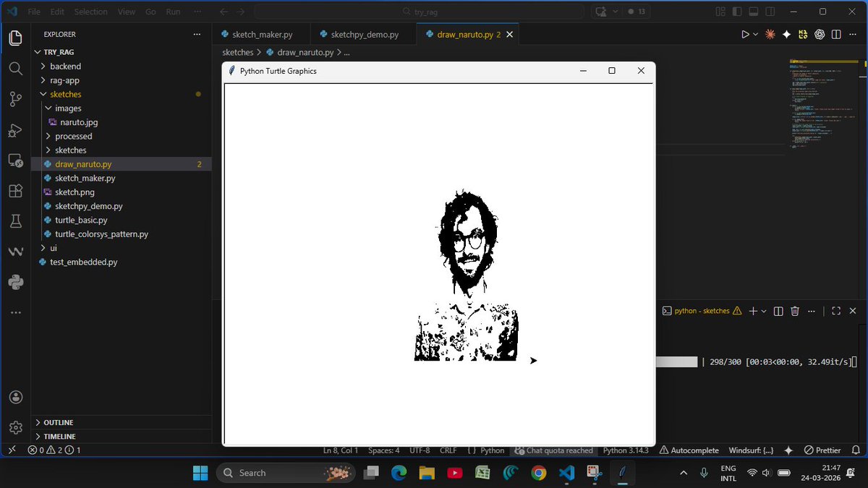Open the Selection menu

click(90, 12)
